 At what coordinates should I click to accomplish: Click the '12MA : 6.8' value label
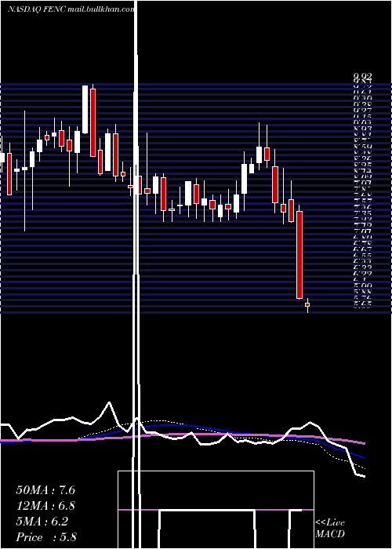tap(45, 506)
